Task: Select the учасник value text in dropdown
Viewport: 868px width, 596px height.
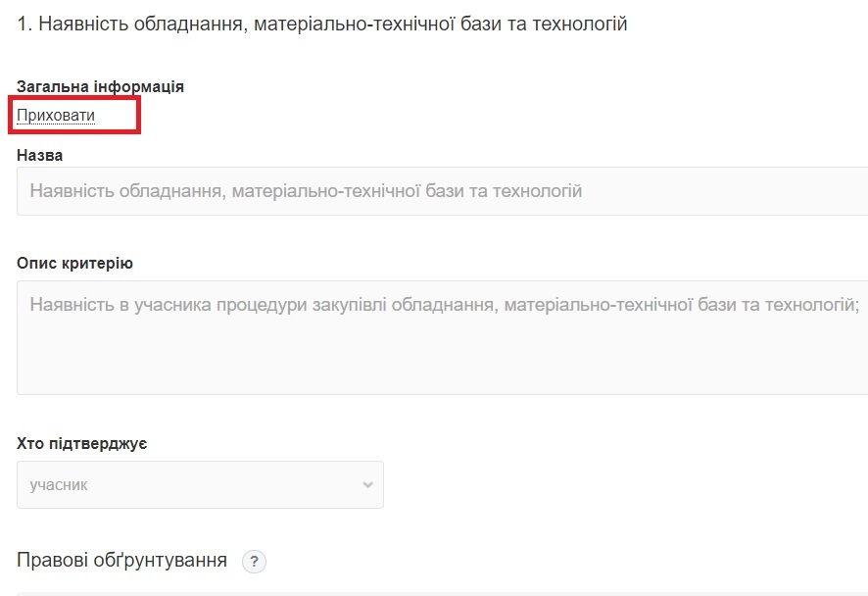Action: pos(60,485)
